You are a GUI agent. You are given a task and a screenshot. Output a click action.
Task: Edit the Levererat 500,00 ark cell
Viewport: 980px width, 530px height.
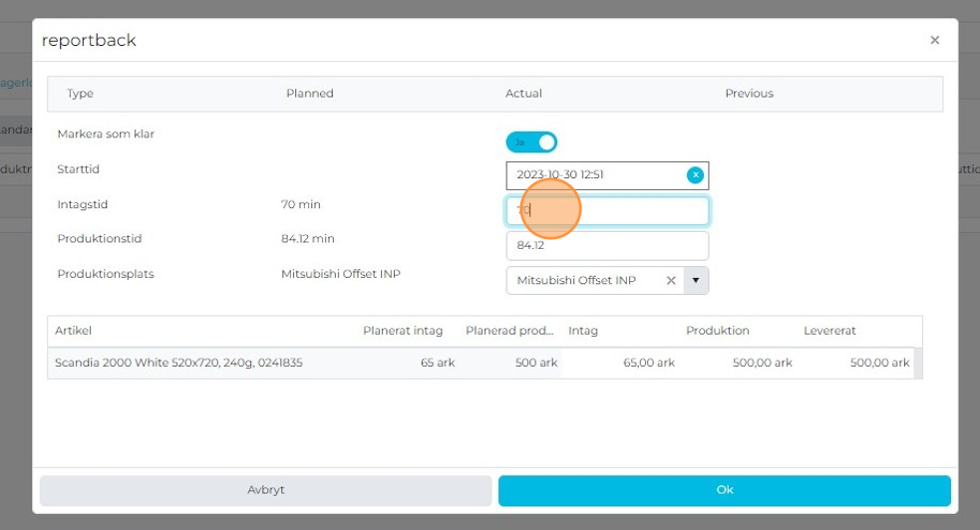point(857,363)
